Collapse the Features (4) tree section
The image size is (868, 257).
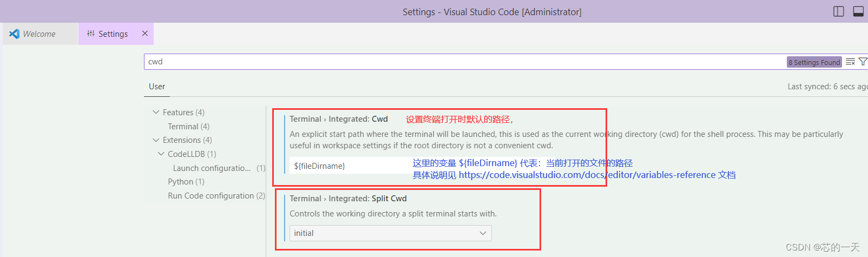pyautogui.click(x=156, y=112)
